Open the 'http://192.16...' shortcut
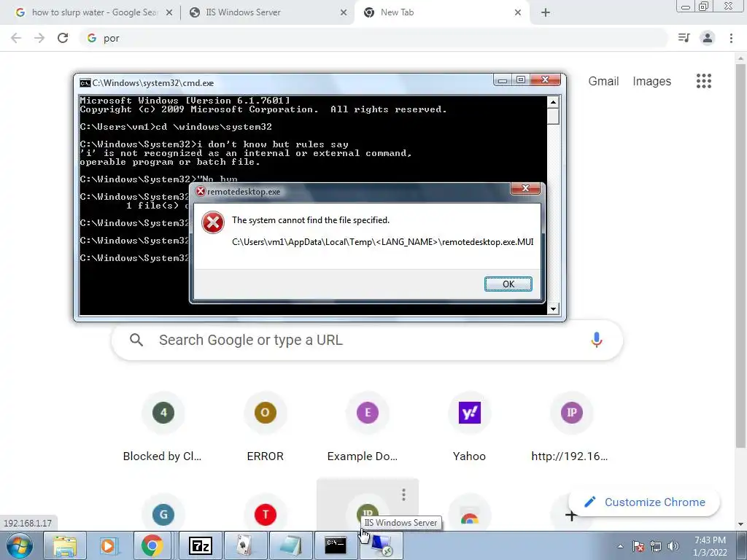The image size is (747, 560). click(x=571, y=427)
